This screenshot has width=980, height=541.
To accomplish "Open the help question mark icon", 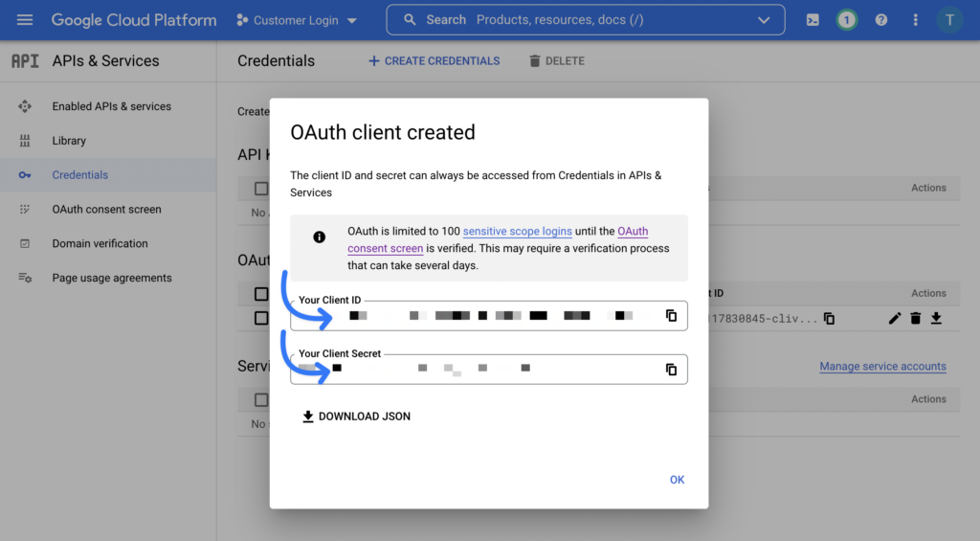I will [x=881, y=20].
